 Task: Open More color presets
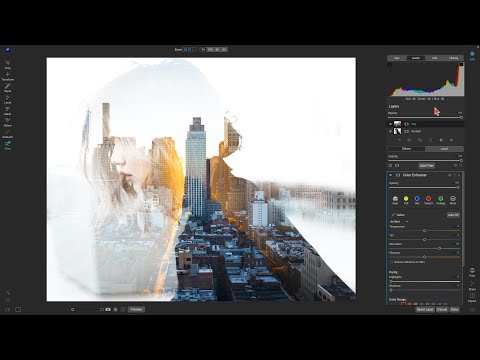click(453, 199)
